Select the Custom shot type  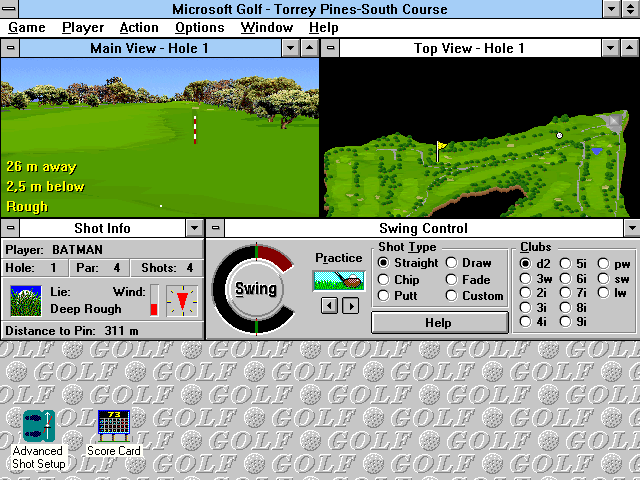click(x=474, y=296)
